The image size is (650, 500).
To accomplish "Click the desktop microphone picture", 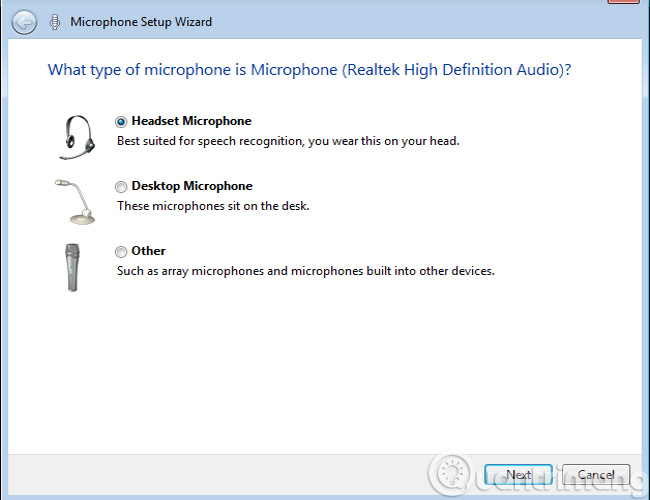I will pyautogui.click(x=76, y=202).
